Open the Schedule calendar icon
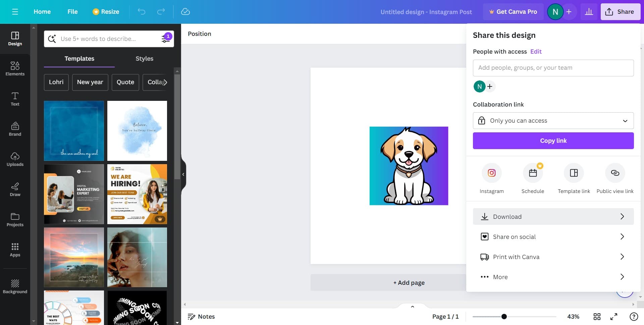The image size is (644, 325). coord(533,173)
